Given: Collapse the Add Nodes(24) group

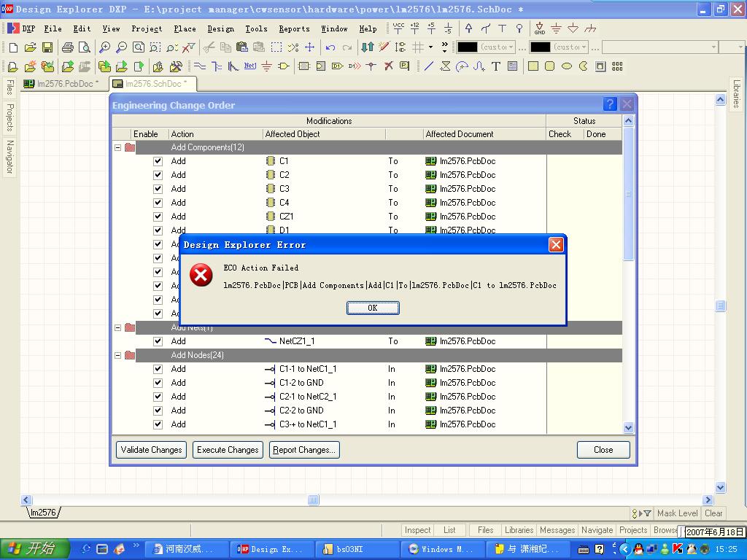Looking at the screenshot, I should point(117,355).
